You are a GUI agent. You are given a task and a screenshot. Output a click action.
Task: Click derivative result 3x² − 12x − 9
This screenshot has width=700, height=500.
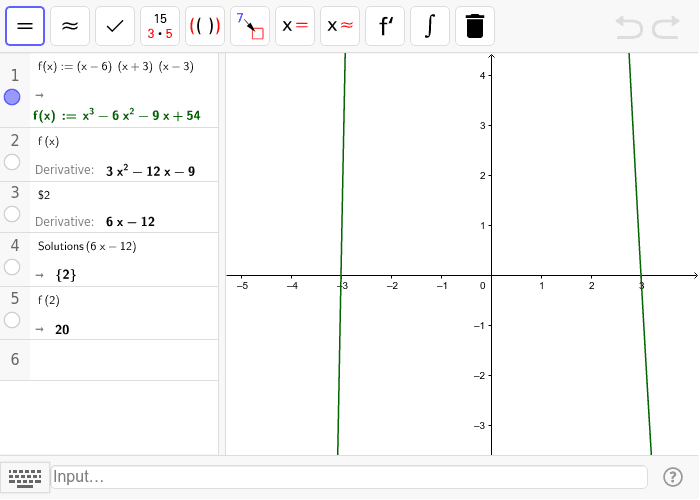point(150,171)
